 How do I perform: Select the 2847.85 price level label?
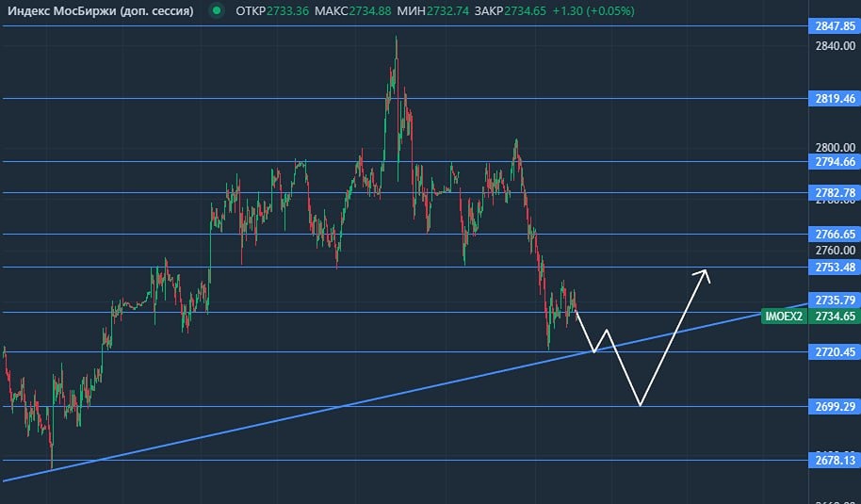(x=835, y=25)
